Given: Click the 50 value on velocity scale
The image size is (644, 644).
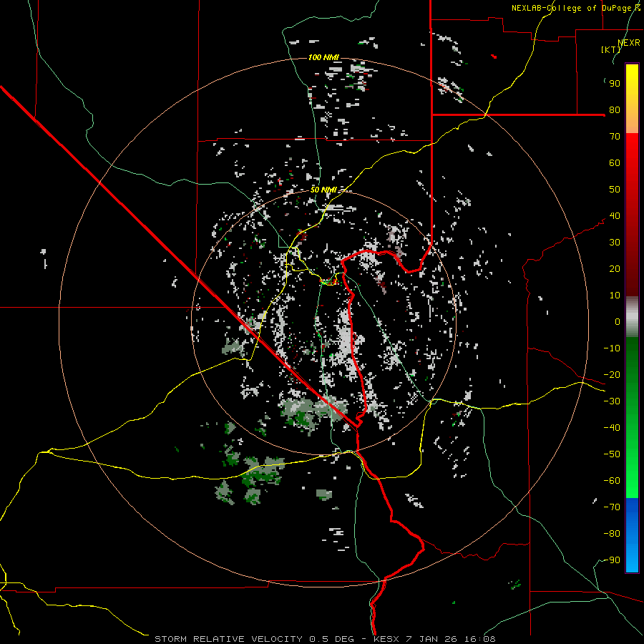Looking at the screenshot, I should [x=615, y=190].
